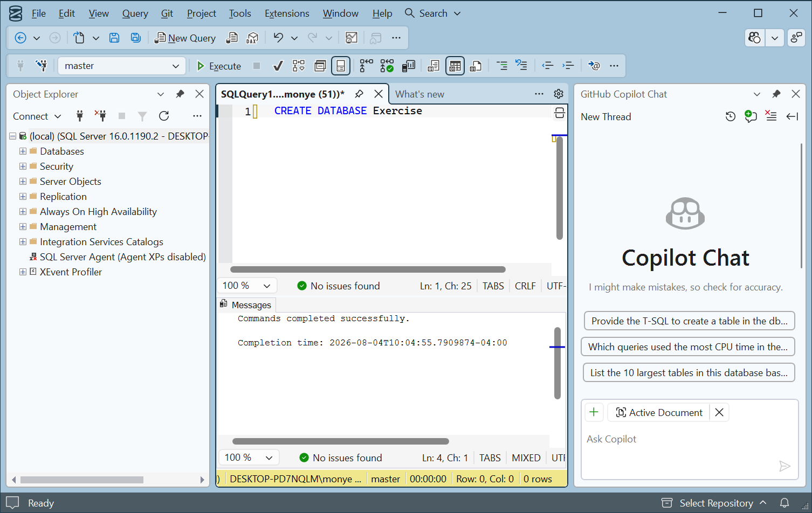The width and height of the screenshot is (812, 513).
Task: Decrease the line indent
Action: tap(548, 66)
